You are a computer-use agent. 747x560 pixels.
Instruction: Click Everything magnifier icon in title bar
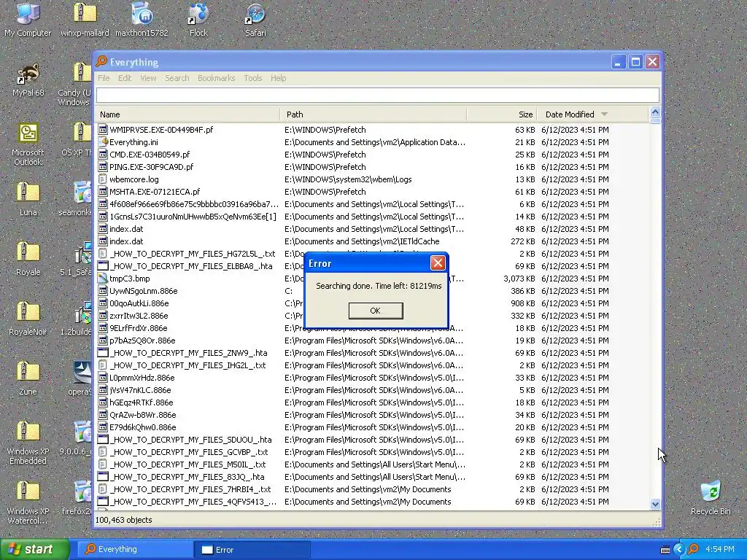101,61
